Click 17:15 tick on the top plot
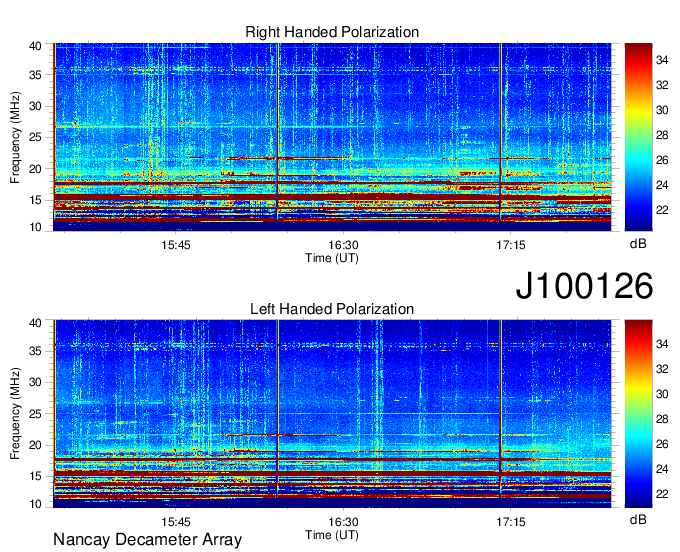680x552 pixels. pyautogui.click(x=510, y=245)
